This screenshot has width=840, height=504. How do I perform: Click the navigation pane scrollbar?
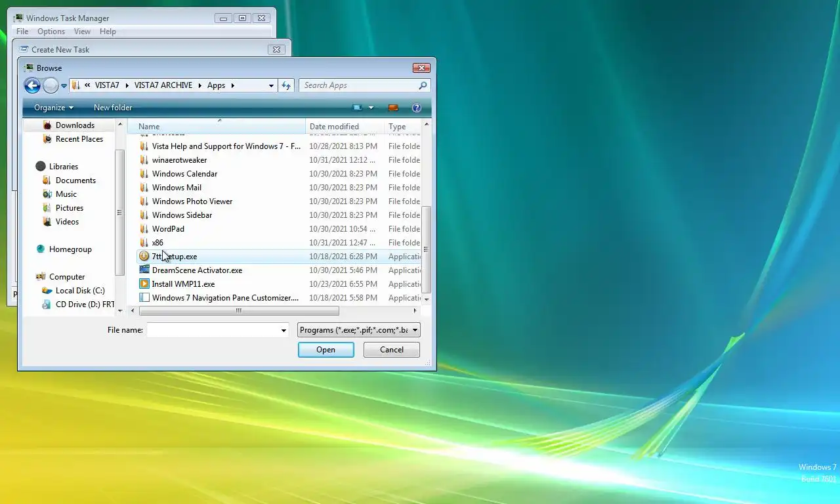click(119, 213)
